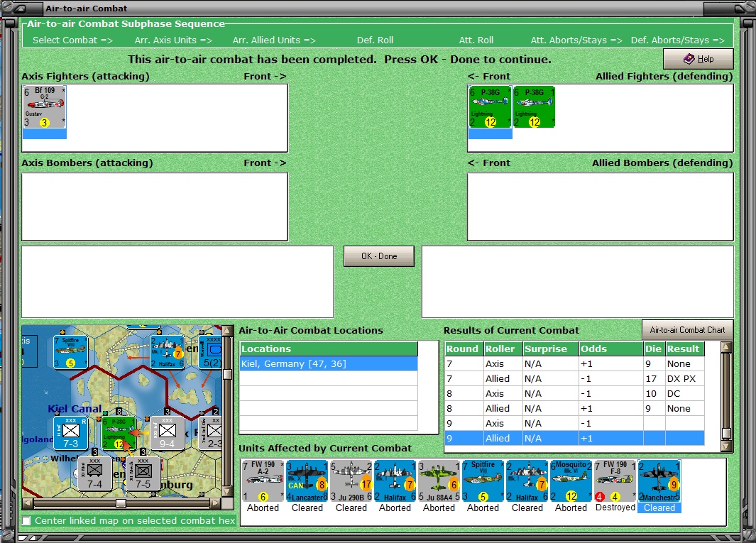Select round 9 Axis row
The width and height of the screenshot is (756, 543).
[575, 424]
